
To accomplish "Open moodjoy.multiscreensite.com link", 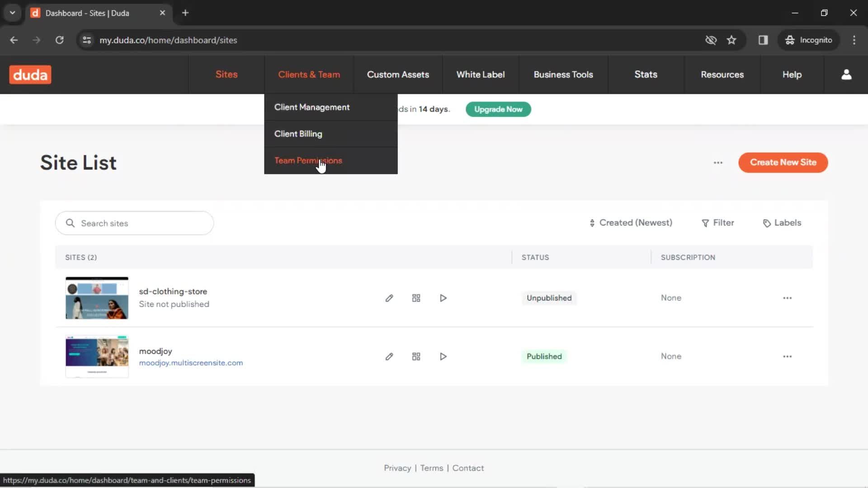I will point(191,363).
